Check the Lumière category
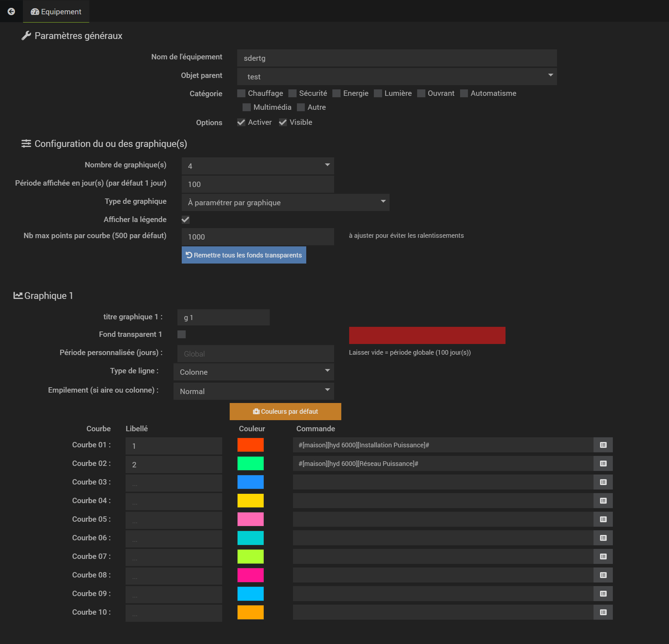Screen dimensions: 669x644 [x=378, y=93]
